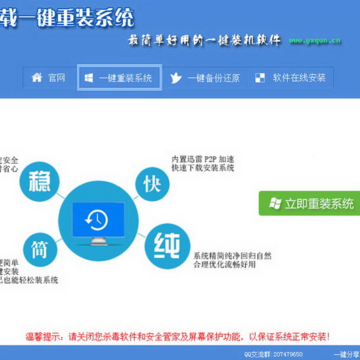Click the Windows flag in 立即重装系统 button

tap(275, 203)
